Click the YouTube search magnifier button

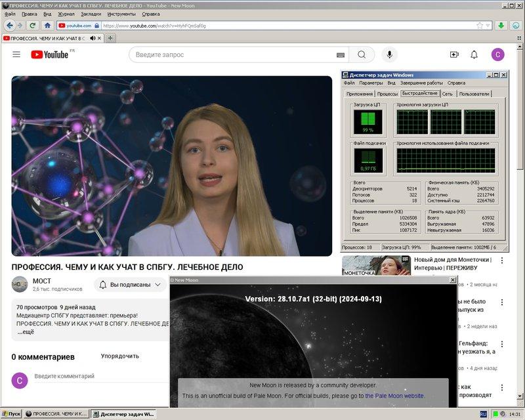pos(362,54)
